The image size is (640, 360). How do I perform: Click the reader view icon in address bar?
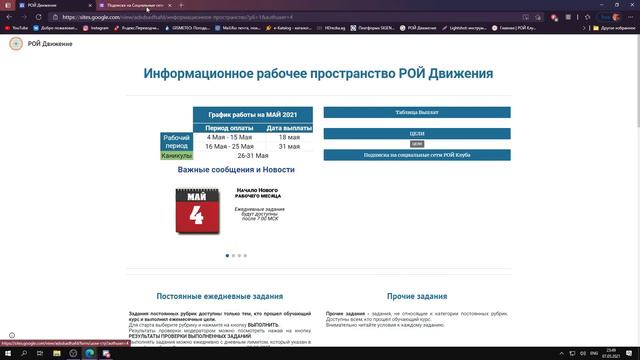(526, 17)
